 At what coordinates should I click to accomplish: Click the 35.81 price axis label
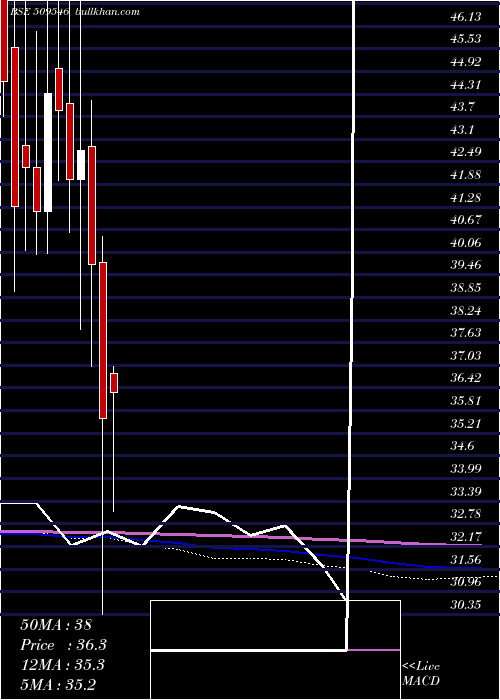point(466,400)
